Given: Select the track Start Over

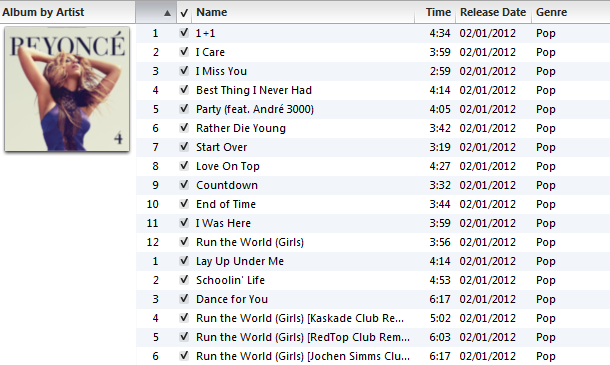Looking at the screenshot, I should (x=221, y=147).
